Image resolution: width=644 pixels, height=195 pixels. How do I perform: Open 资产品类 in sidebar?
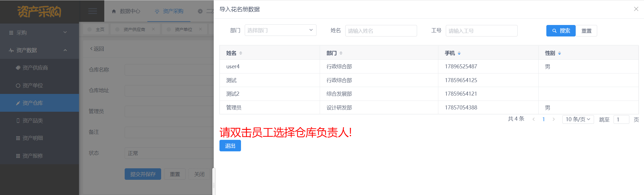pyautogui.click(x=39, y=121)
